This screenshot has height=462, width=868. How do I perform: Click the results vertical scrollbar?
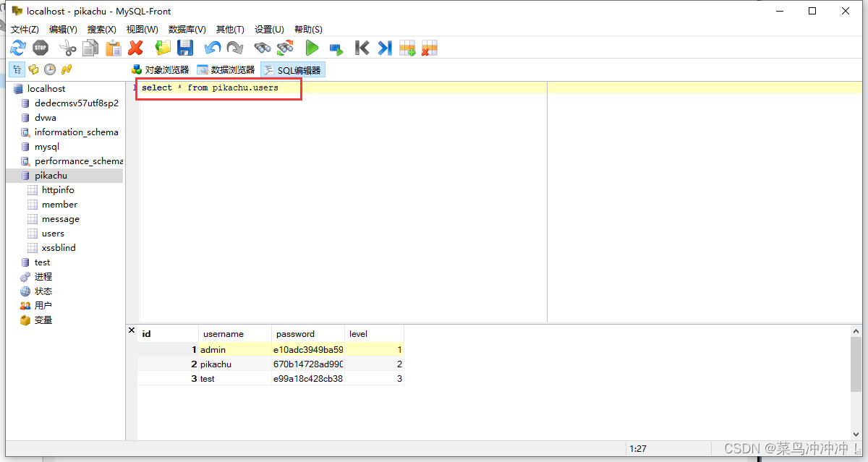tap(856, 382)
